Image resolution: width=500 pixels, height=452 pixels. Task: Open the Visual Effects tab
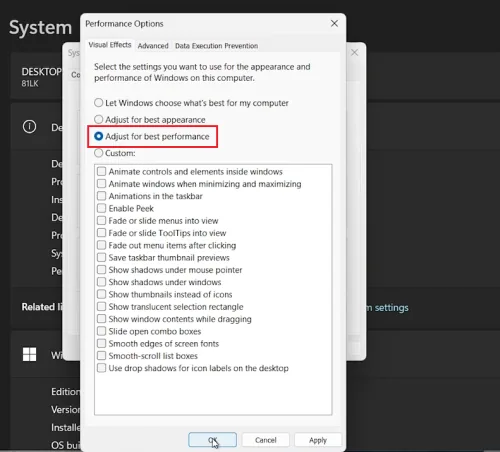[110, 45]
